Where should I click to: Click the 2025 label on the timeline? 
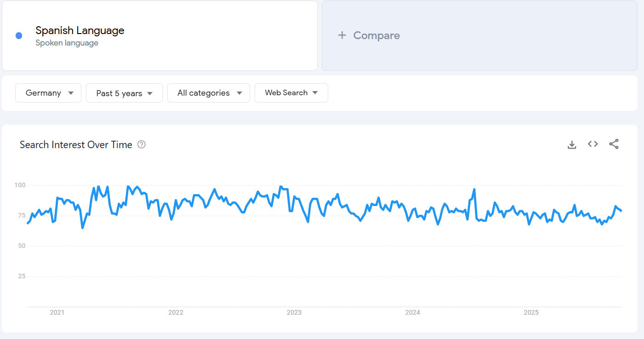pyautogui.click(x=531, y=313)
